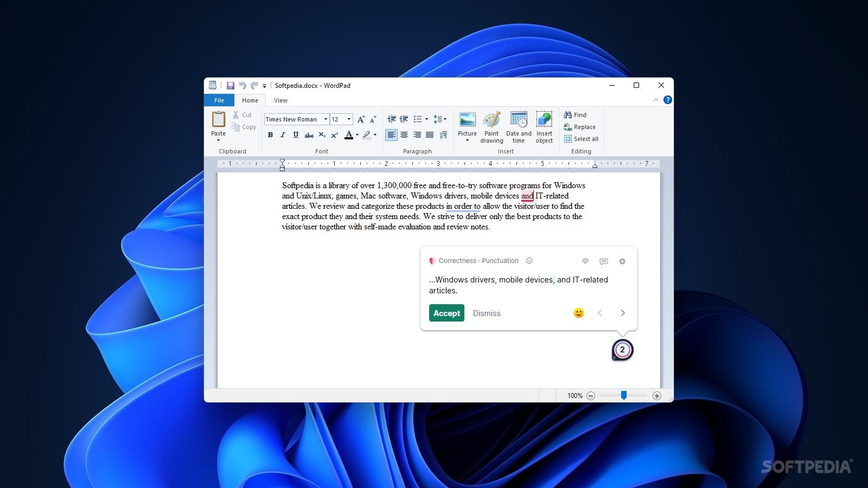The image size is (868, 488).
Task: Click the Copy button in Clipboard group
Action: click(x=244, y=127)
